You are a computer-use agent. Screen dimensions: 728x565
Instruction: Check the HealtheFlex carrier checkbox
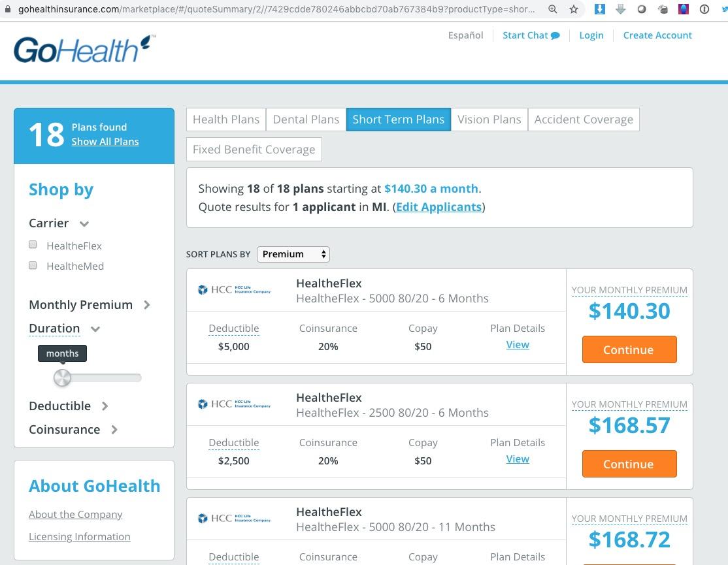point(33,245)
